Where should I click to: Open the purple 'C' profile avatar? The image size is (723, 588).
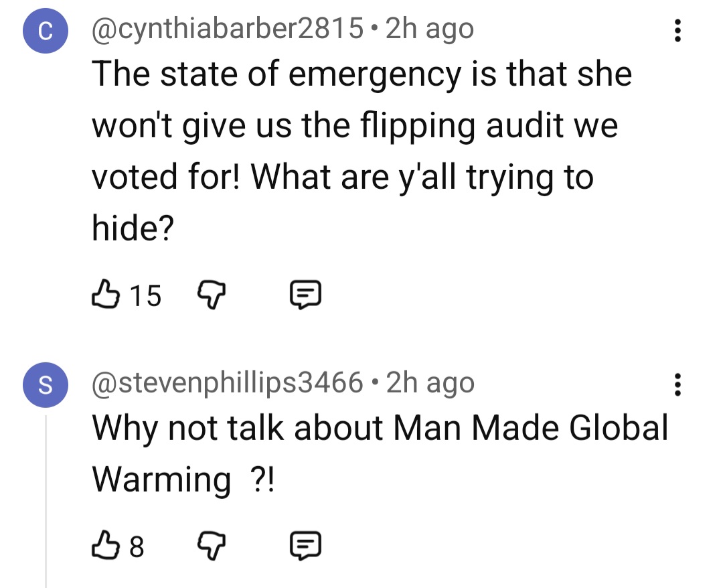[x=46, y=35]
